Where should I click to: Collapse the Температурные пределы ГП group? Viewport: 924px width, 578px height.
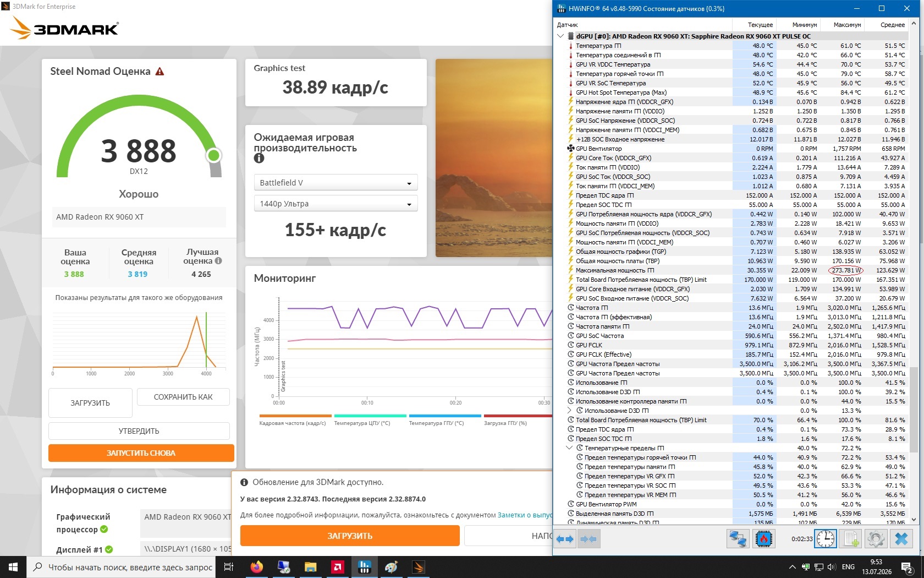(x=569, y=448)
